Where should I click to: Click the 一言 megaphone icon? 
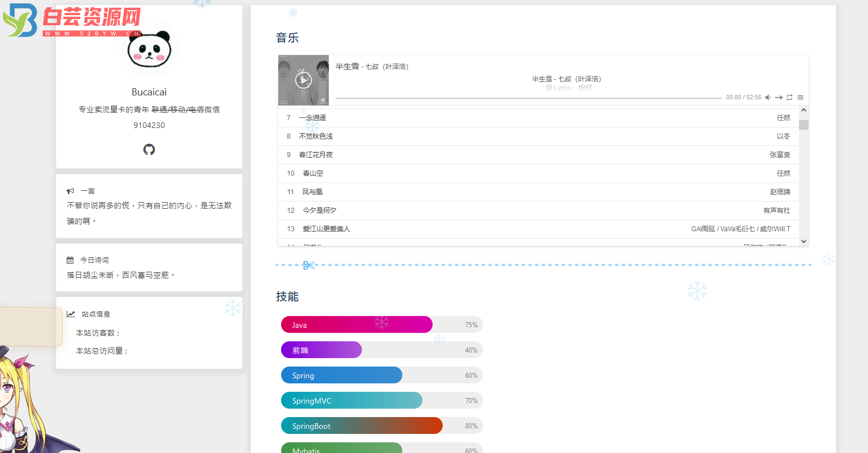(x=70, y=191)
